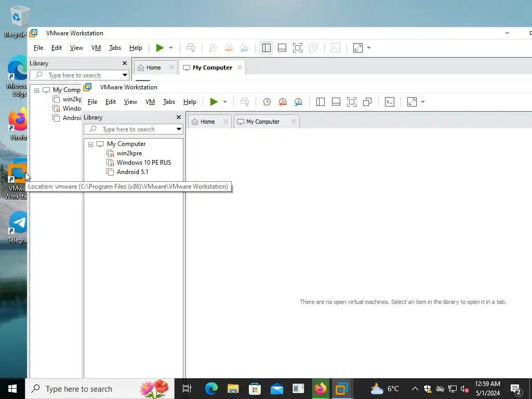Open stretch guest dropdown in back window
The height and width of the screenshot is (399, 532).
tap(369, 48)
